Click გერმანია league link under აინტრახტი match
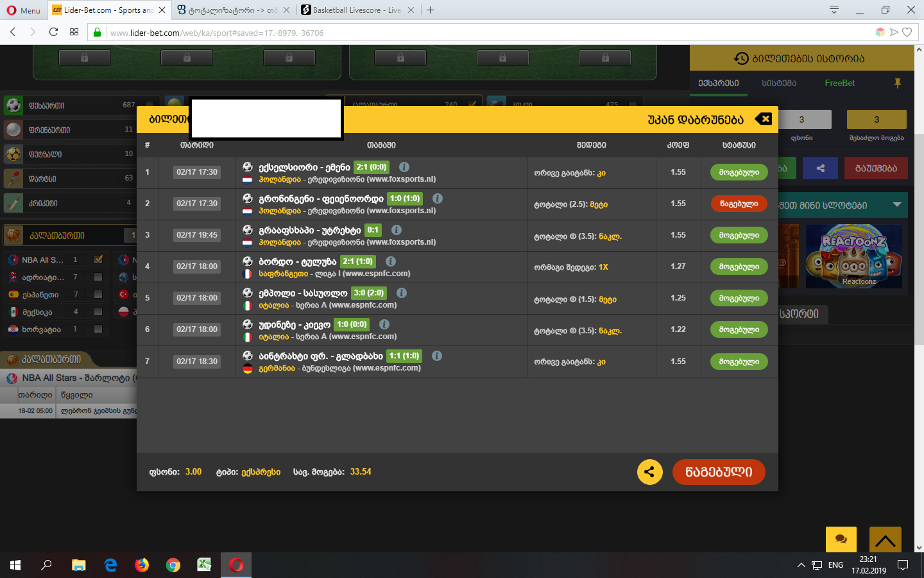This screenshot has height=578, width=924. click(x=277, y=368)
